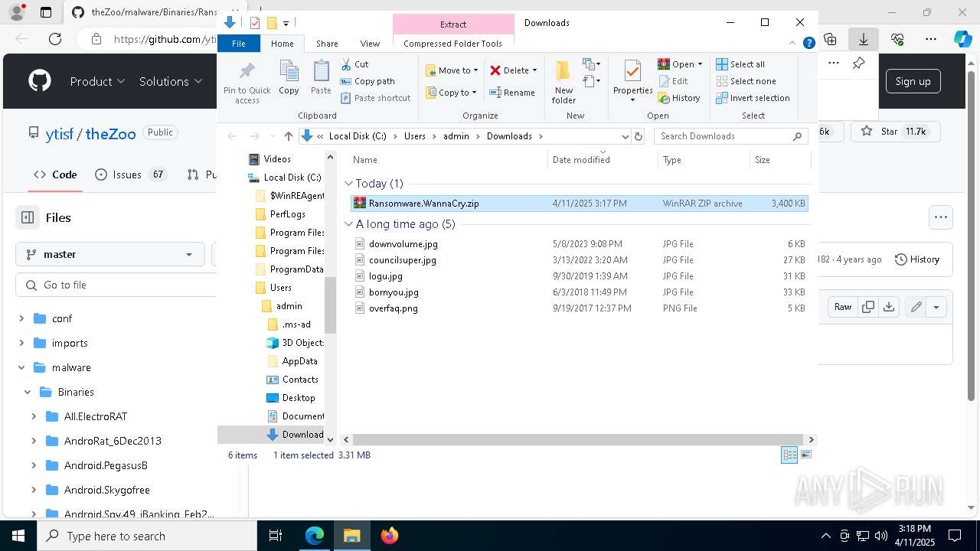This screenshot has height=551, width=980.
Task: Open Issues tab on GitHub
Action: click(130, 174)
